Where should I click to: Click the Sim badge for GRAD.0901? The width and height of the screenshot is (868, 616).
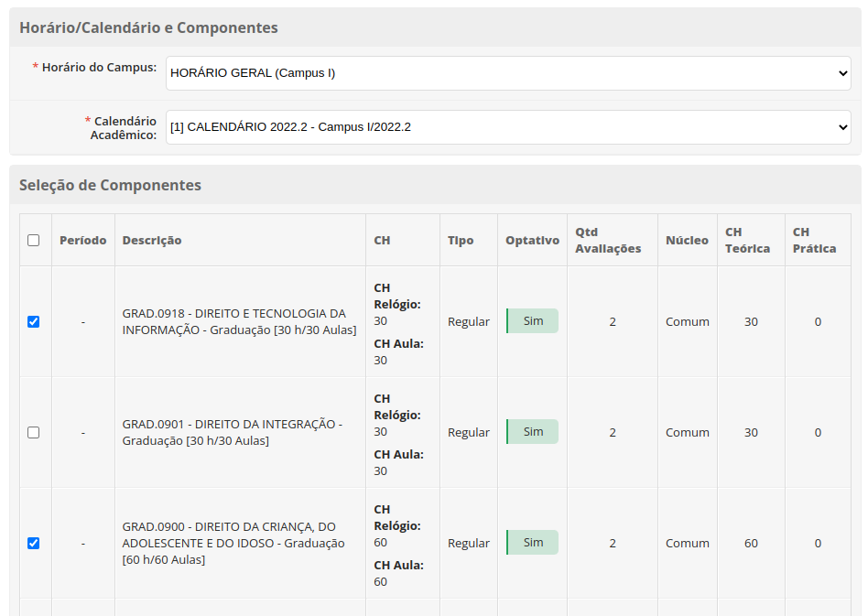(533, 432)
